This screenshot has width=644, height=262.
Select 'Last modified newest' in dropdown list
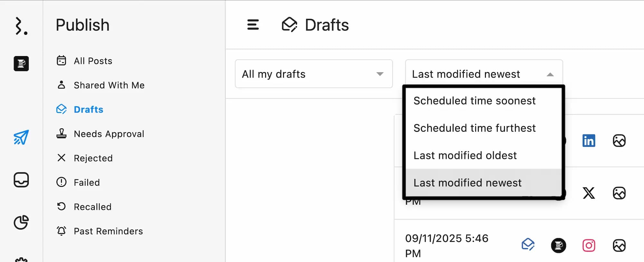coord(467,183)
